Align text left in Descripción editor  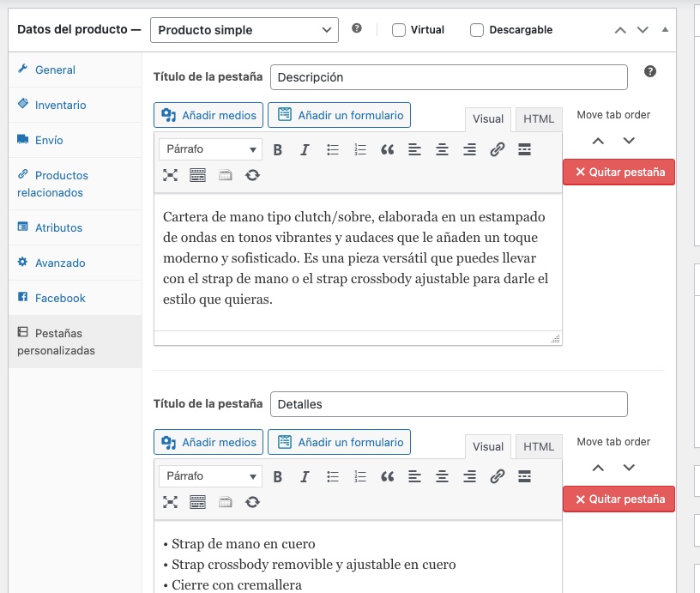point(414,149)
